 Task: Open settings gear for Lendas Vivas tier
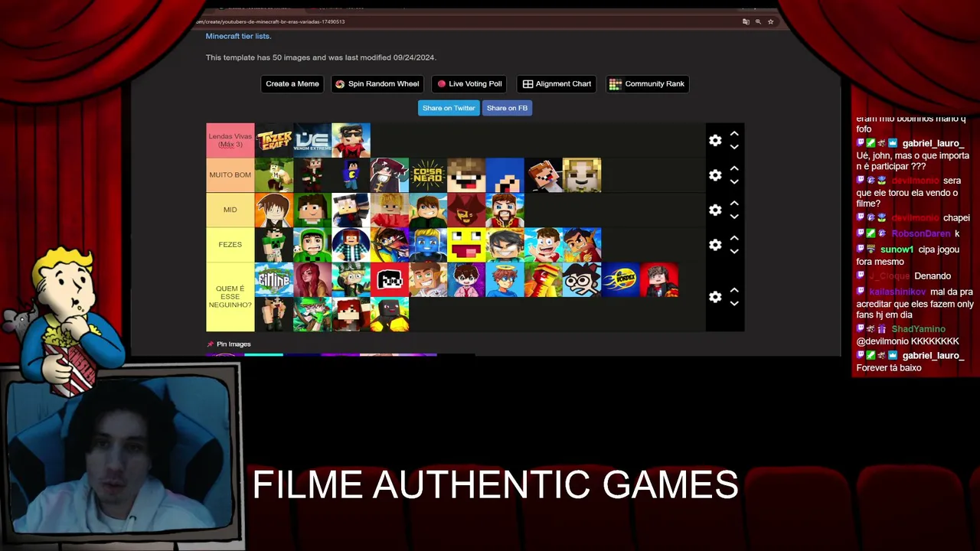(715, 141)
